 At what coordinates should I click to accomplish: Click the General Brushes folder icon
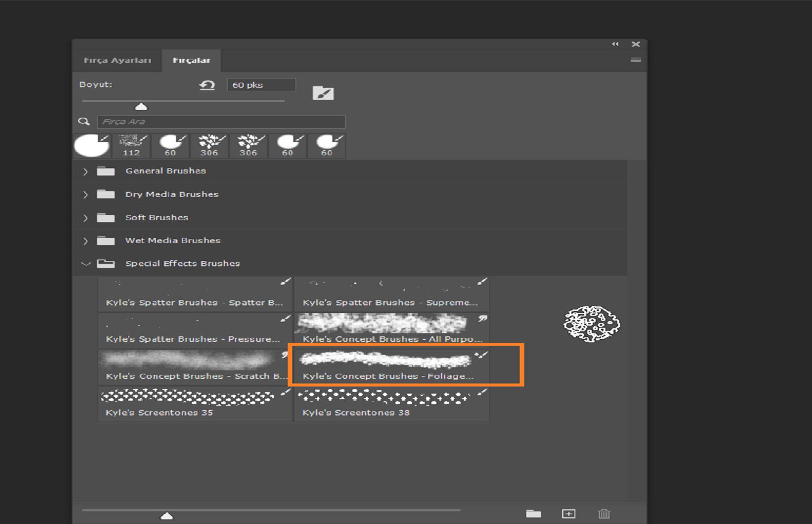point(106,171)
